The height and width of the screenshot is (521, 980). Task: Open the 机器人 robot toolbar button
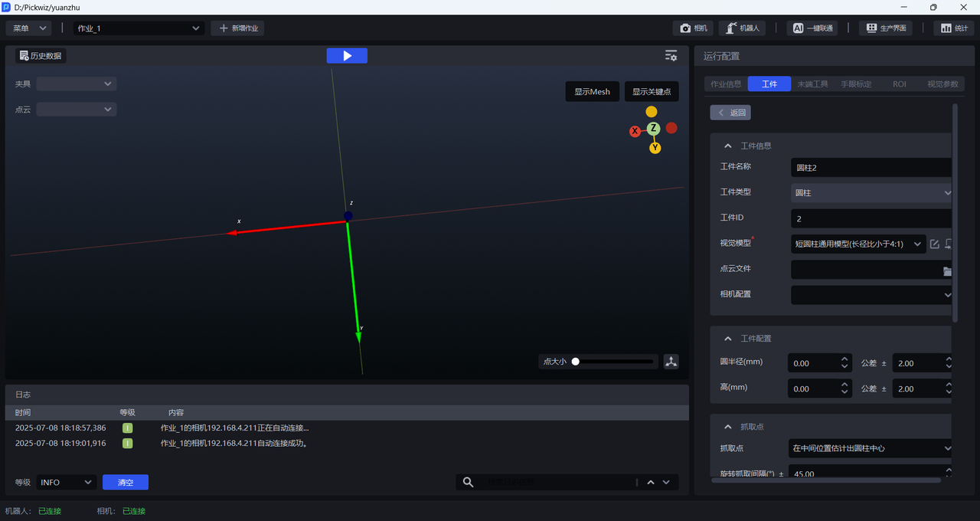pyautogui.click(x=741, y=28)
